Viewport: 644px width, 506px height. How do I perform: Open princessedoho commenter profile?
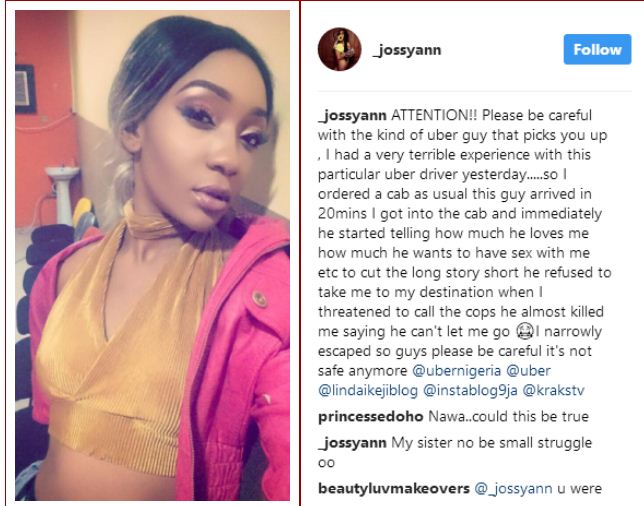[x=370, y=416]
